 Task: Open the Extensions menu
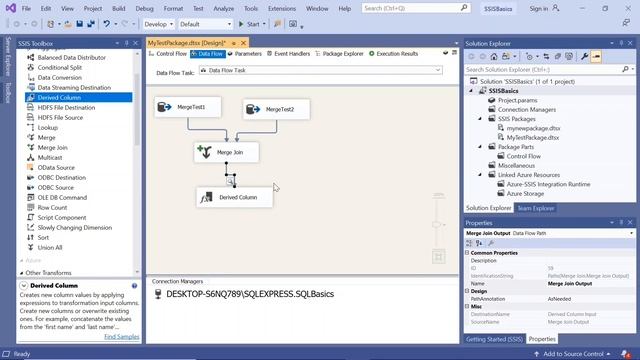pyautogui.click(x=282, y=9)
